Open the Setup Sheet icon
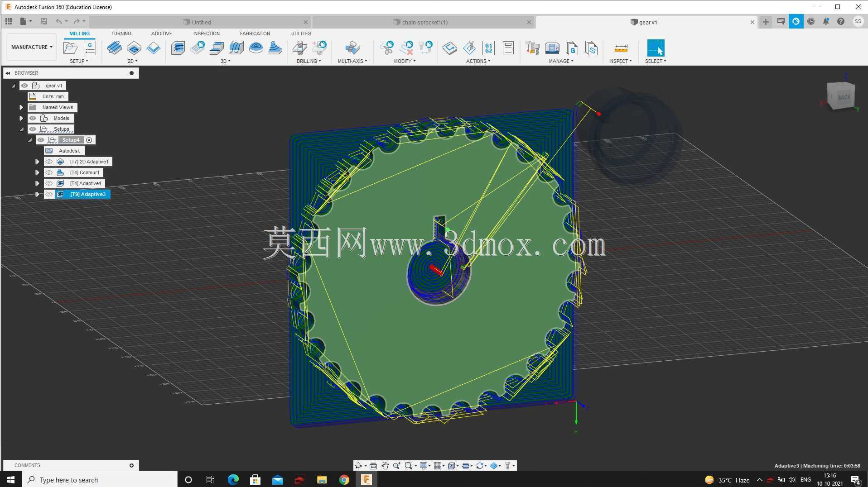Screen dimensions: 868x487 tap(508, 48)
